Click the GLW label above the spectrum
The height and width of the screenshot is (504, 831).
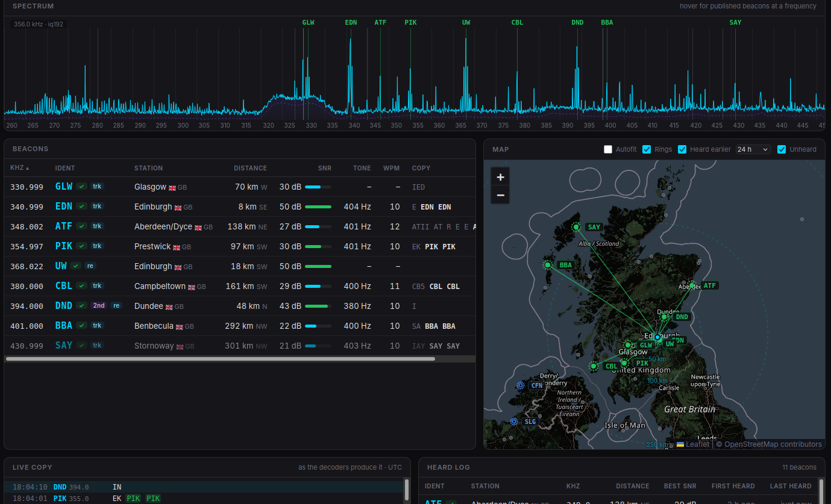click(x=308, y=22)
